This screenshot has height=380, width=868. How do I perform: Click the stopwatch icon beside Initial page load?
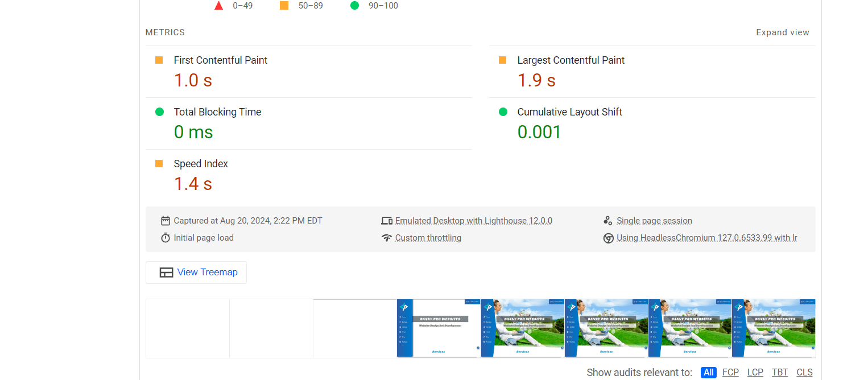click(166, 238)
